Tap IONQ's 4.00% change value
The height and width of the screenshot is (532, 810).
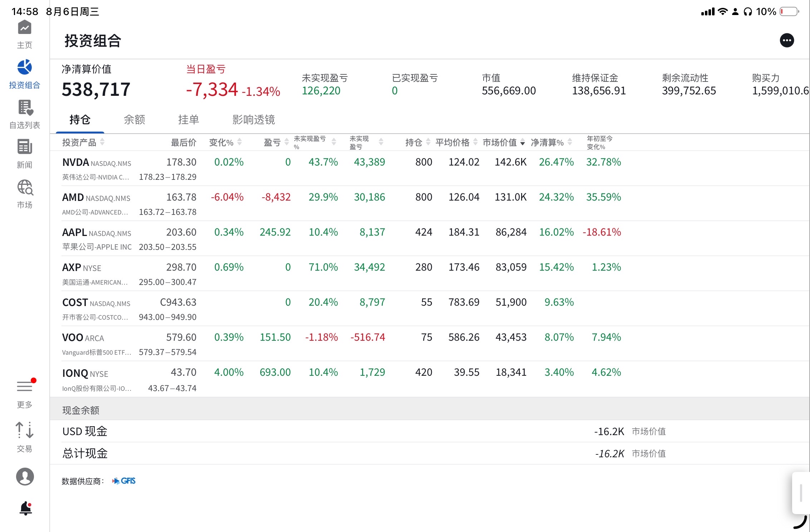click(229, 372)
